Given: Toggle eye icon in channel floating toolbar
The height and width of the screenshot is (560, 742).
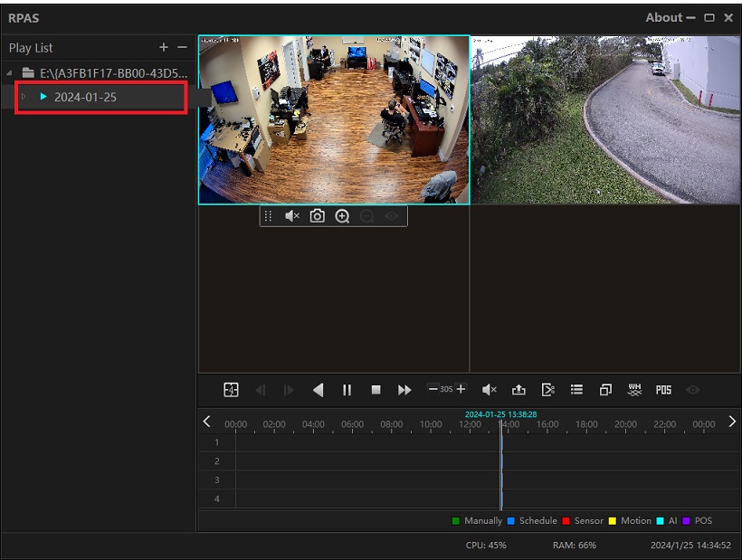Looking at the screenshot, I should click(391, 216).
